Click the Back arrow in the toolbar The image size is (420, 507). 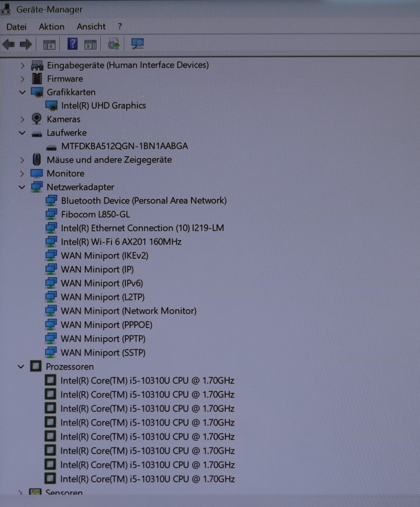[x=8, y=45]
